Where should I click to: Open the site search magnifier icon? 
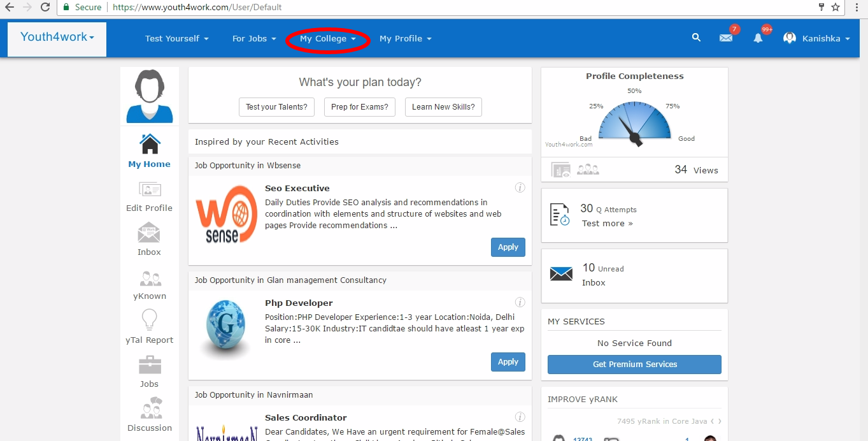point(696,38)
